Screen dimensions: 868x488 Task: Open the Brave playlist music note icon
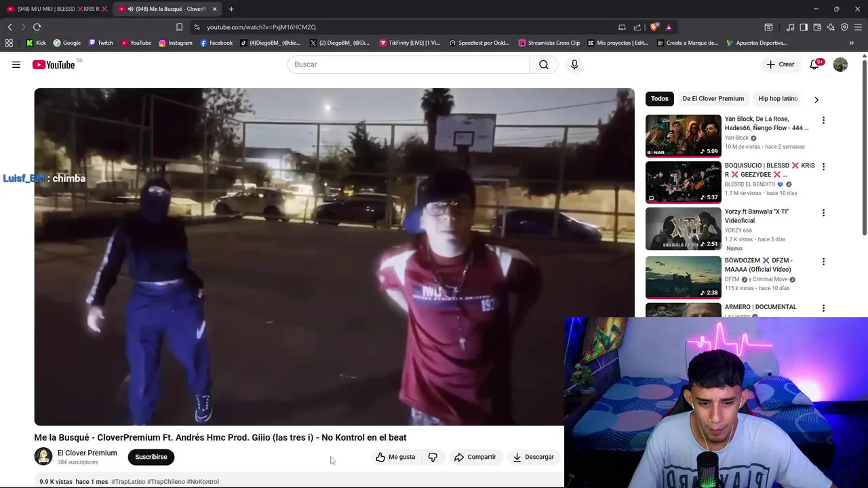click(x=790, y=27)
